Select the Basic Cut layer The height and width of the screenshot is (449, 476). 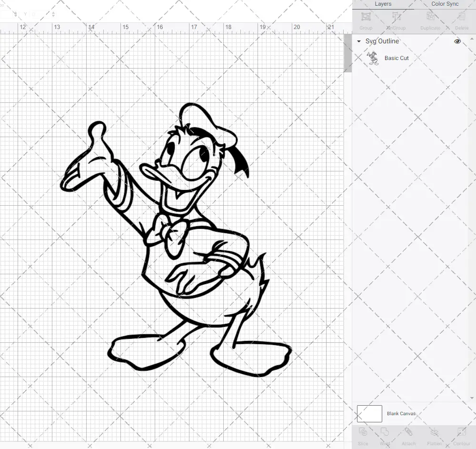(x=397, y=58)
